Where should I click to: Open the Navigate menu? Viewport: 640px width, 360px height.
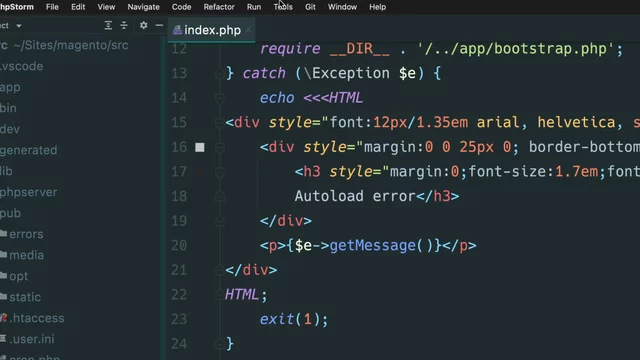tap(143, 7)
